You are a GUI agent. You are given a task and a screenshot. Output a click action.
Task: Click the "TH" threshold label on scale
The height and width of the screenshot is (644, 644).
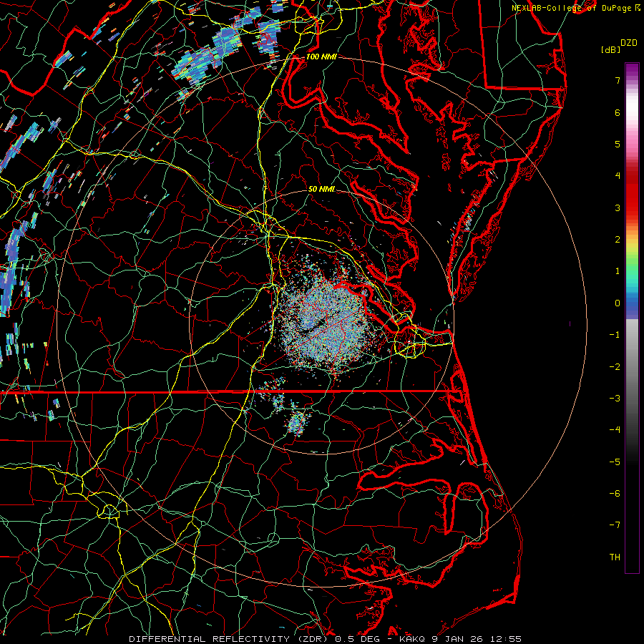[x=615, y=557]
